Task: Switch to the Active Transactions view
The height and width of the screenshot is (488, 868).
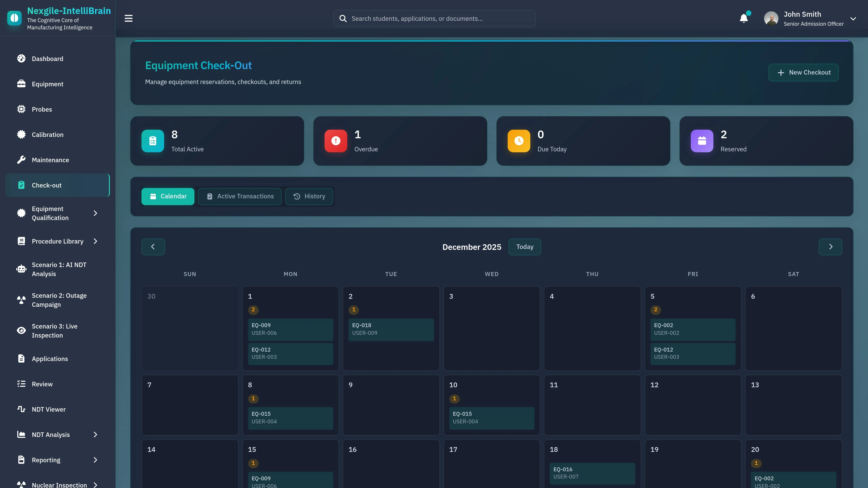Action: click(240, 196)
